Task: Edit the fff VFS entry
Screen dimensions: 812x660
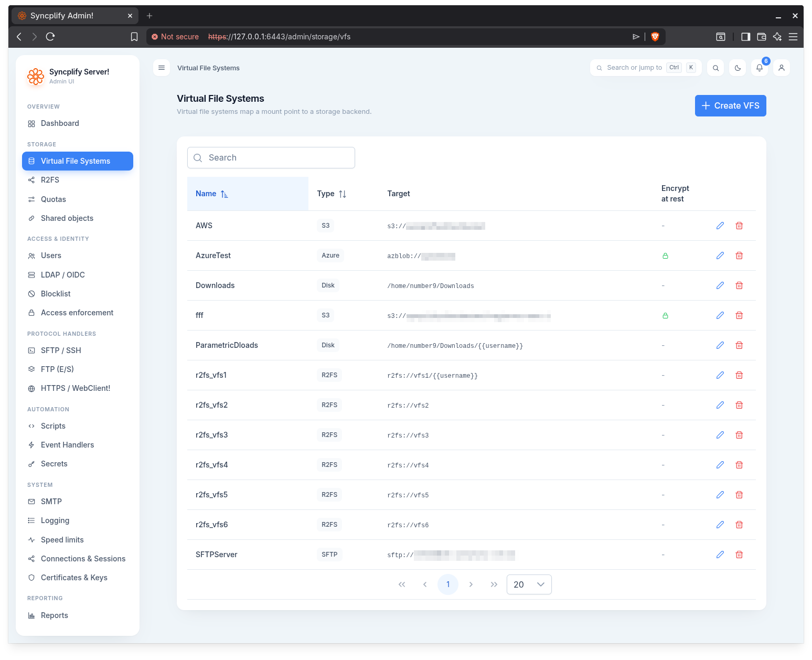Action: [x=720, y=315]
